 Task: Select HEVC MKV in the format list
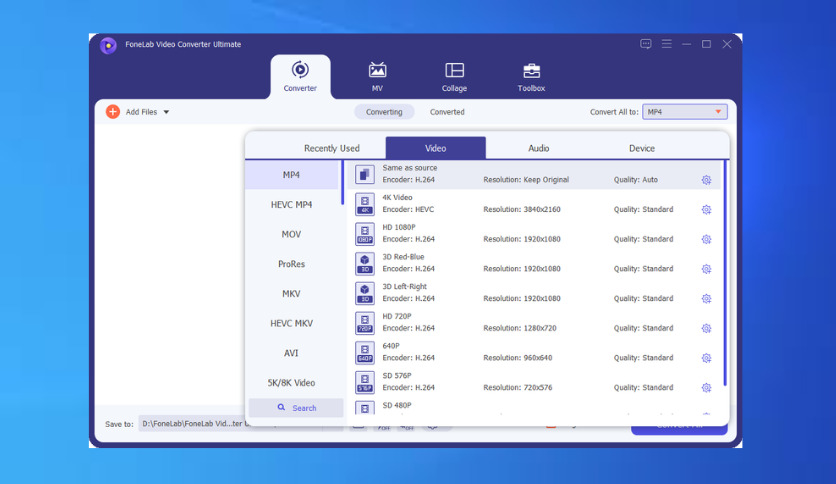point(292,323)
